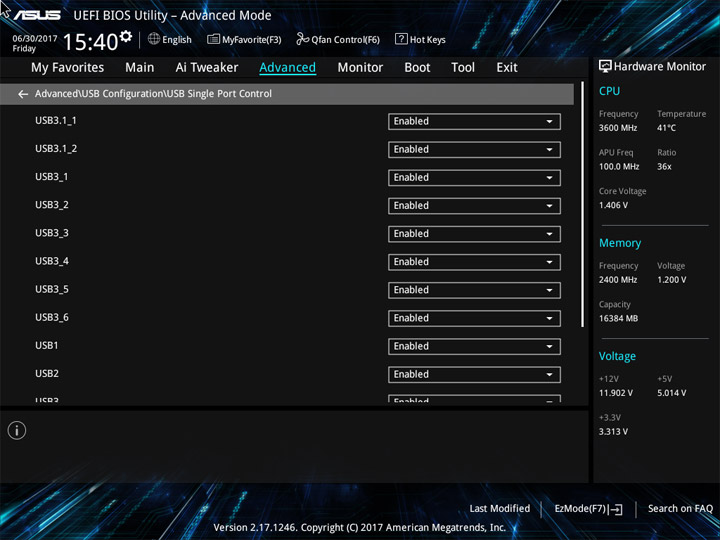
Task: Open the USB1 Enabled dropdown
Action: [x=474, y=346]
